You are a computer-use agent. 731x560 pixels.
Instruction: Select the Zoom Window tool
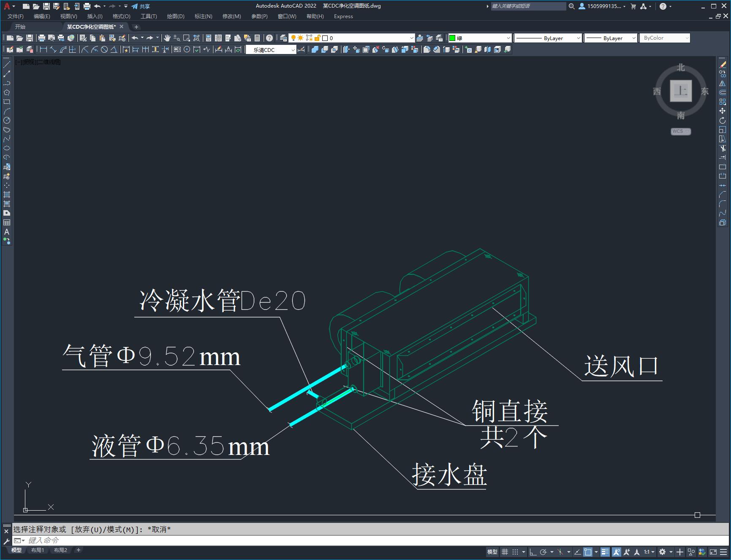(186, 38)
